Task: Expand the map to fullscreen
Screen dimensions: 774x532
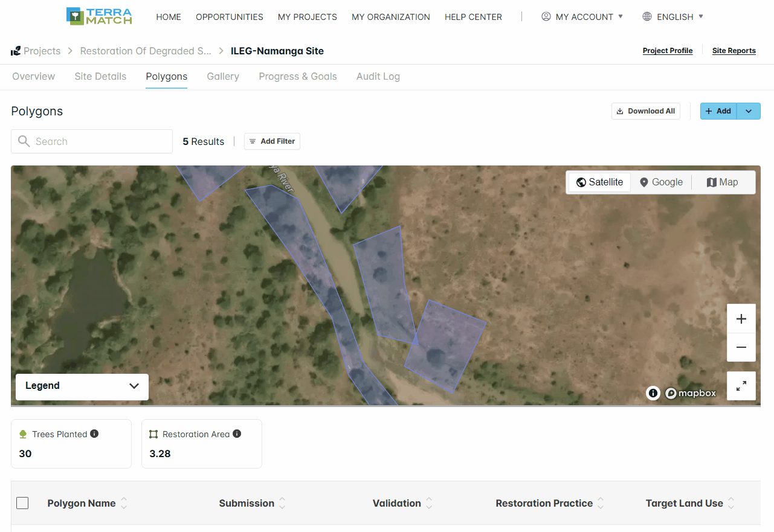Action: pos(741,386)
